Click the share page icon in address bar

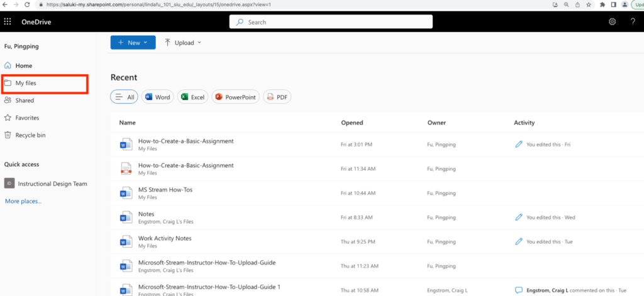tap(577, 4)
